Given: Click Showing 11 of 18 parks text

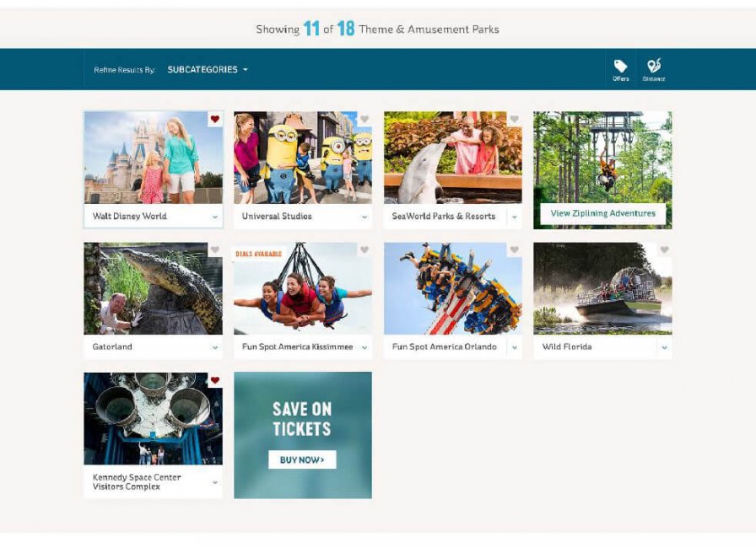Looking at the screenshot, I should coord(377,29).
